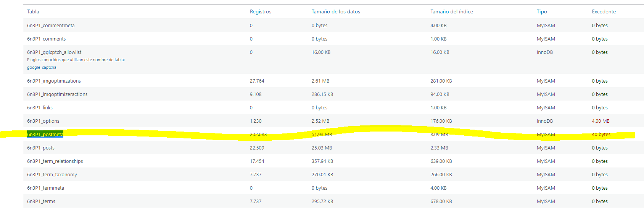Click the 40 bytes overhead value

[x=601, y=135]
